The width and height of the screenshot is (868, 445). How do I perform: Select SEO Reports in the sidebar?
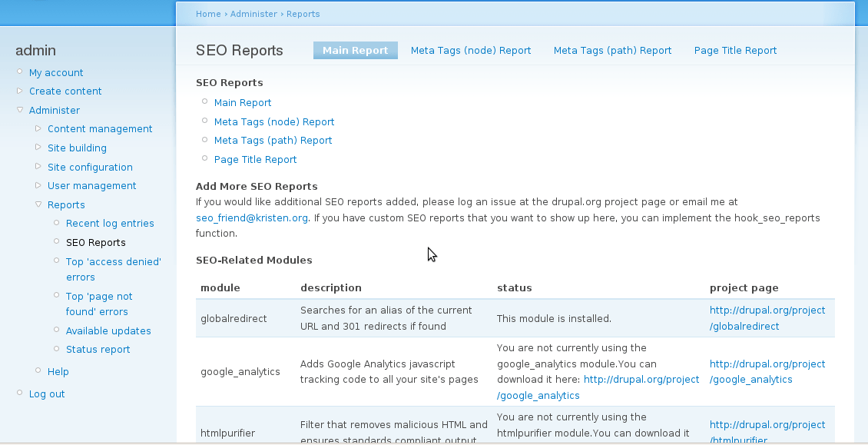pyautogui.click(x=96, y=242)
